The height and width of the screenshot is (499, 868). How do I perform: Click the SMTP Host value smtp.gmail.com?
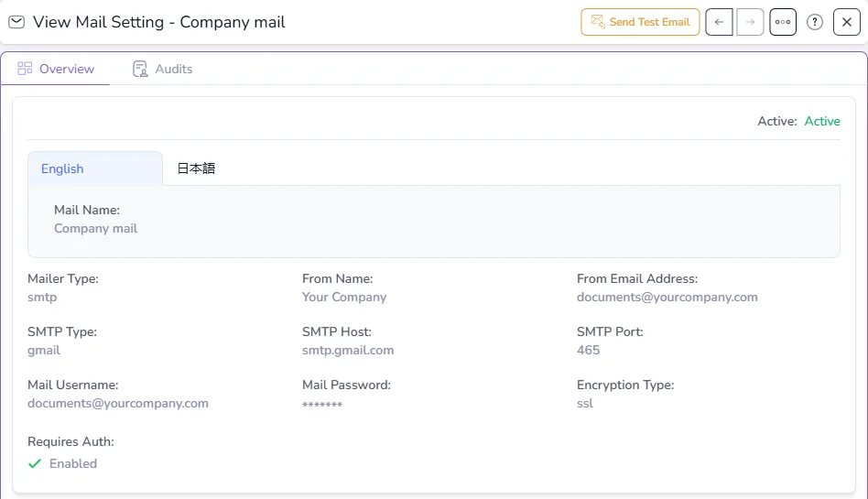pyautogui.click(x=348, y=350)
